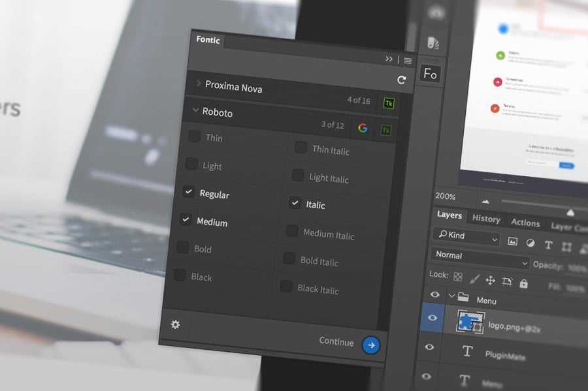Open Fontic settings gear
Screen dimensions: 588x391
click(175, 324)
